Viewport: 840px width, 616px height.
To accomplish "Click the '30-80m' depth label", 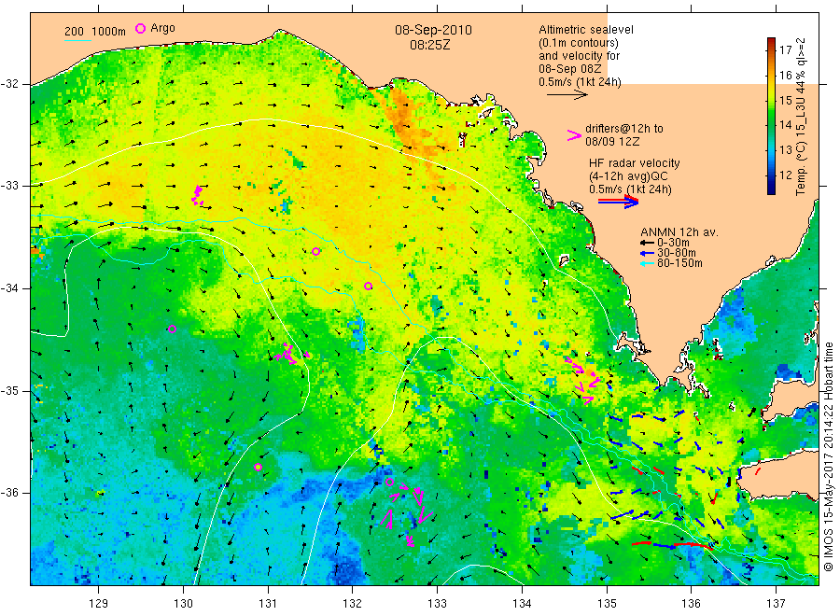I will (677, 253).
